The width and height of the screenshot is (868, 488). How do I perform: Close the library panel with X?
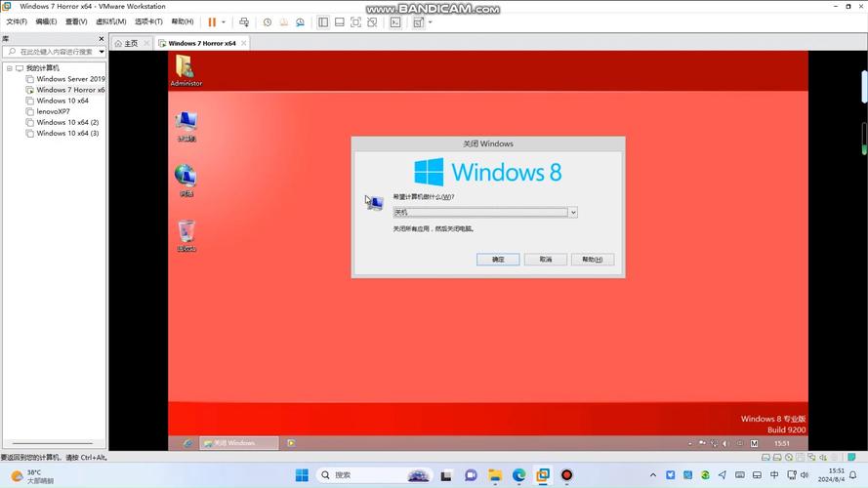102,39
